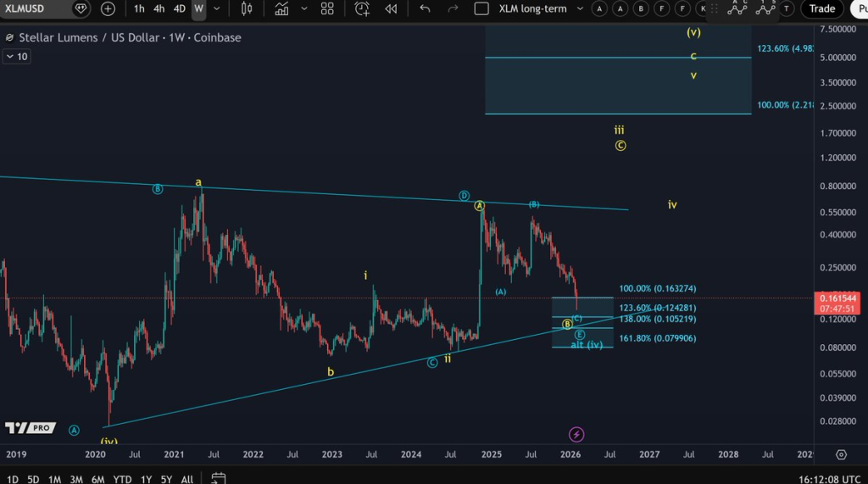This screenshot has height=484, width=868.
Task: Select the W weekly timeframe
Action: click(x=198, y=8)
